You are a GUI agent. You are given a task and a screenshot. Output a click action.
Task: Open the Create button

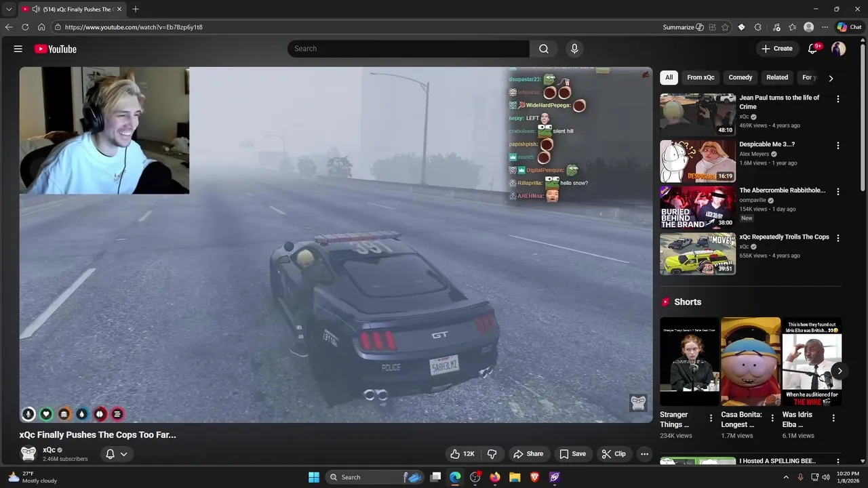[x=777, y=49]
